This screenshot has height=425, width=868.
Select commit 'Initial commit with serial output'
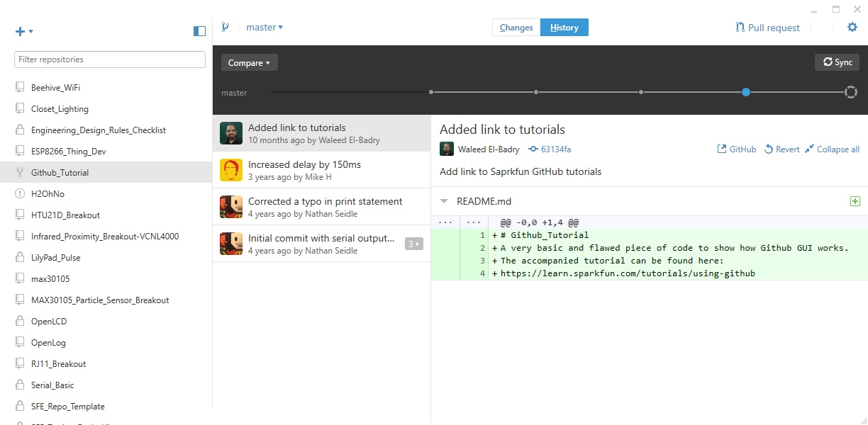322,244
